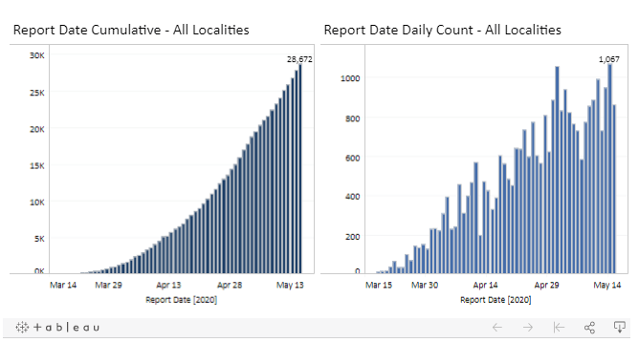639x364 pixels.
Task: Click the 5K axis label on cumulative chart
Action: 39,239
